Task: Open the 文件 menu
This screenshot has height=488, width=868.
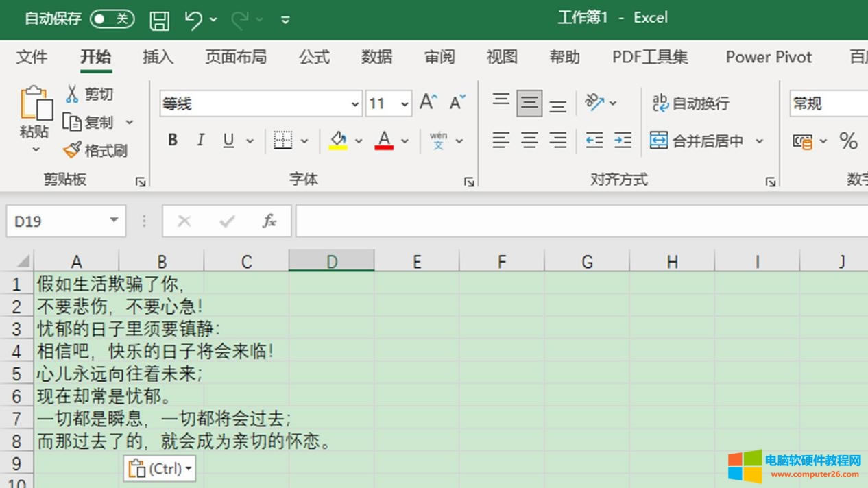Action: [31, 58]
